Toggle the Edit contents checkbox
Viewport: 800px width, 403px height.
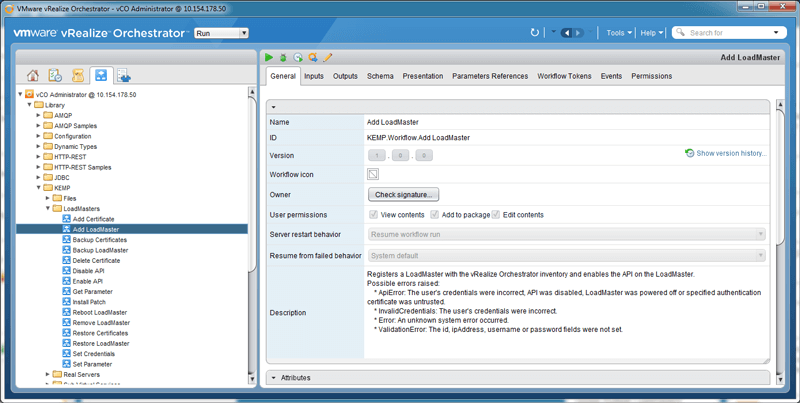(x=496, y=215)
